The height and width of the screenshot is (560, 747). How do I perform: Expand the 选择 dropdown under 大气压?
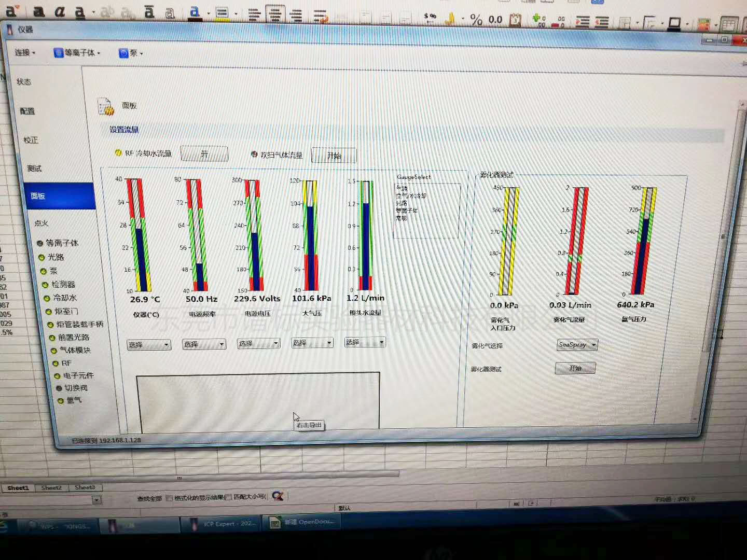point(312,343)
